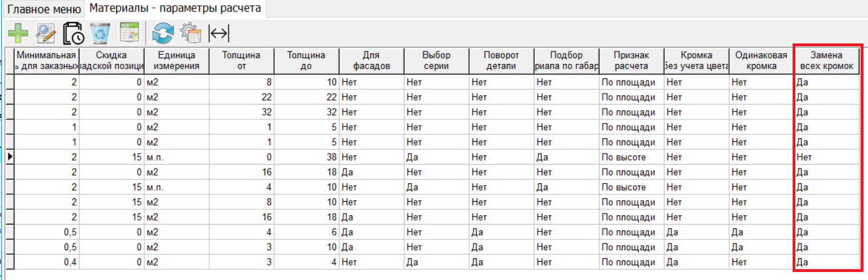The width and height of the screenshot is (868, 280).
Task: Open the edit record pencil icon
Action: tap(45, 34)
